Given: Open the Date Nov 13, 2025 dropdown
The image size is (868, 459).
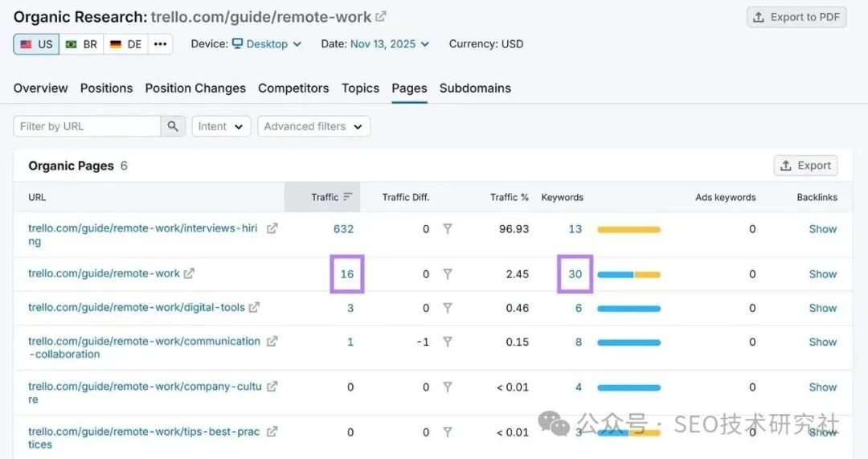Looking at the screenshot, I should 390,43.
